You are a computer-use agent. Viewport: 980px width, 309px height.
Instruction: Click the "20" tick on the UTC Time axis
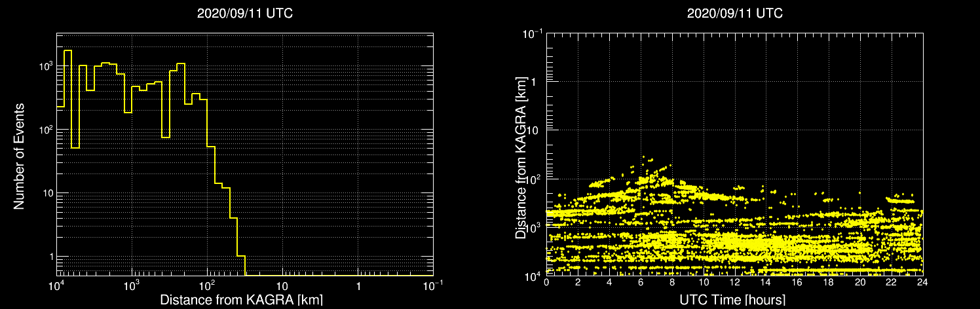[860, 282]
